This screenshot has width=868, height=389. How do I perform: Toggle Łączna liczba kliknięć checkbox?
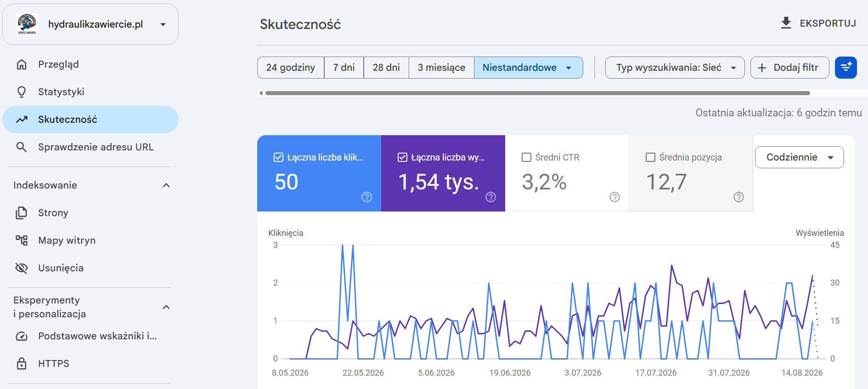tap(278, 157)
